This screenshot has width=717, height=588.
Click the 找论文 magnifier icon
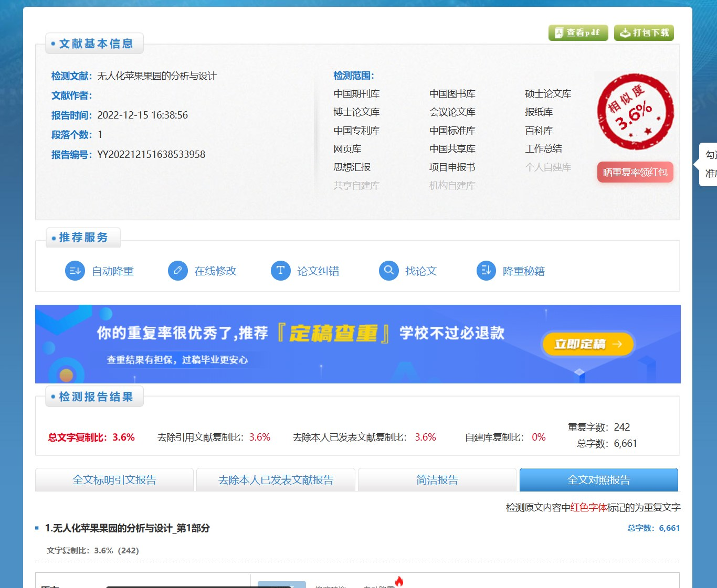click(x=389, y=271)
